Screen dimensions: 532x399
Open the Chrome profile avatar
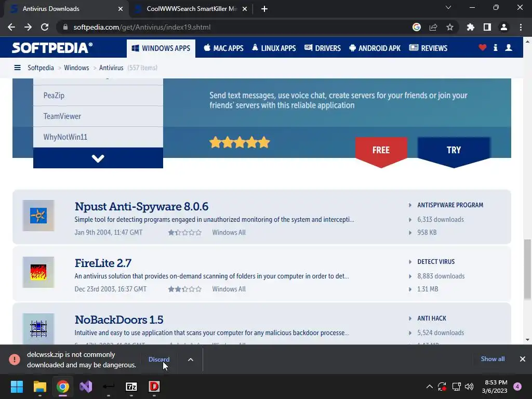[x=504, y=27]
